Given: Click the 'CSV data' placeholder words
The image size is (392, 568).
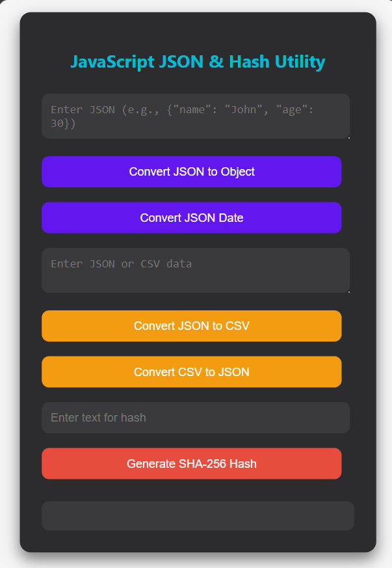Looking at the screenshot, I should pos(166,264).
